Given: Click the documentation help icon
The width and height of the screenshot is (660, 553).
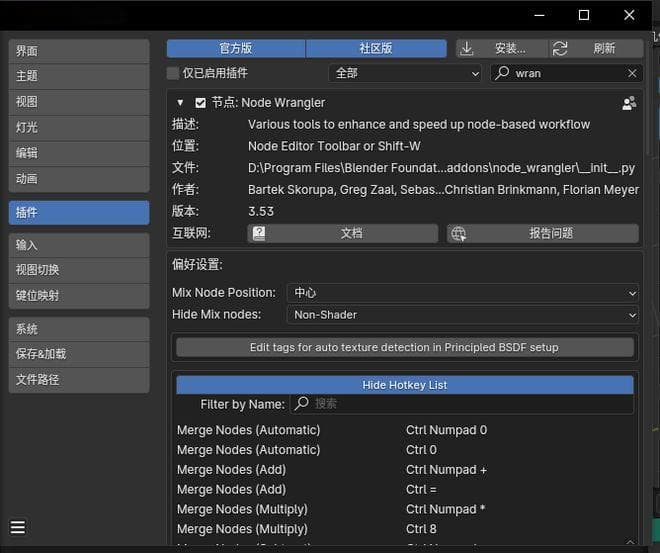Looking at the screenshot, I should click(x=259, y=233).
